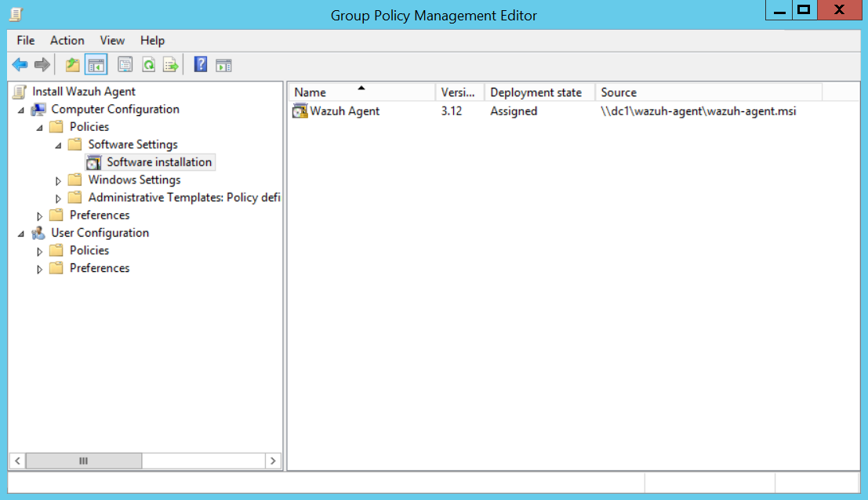Open the View menu
The height and width of the screenshot is (500, 868).
[112, 41]
